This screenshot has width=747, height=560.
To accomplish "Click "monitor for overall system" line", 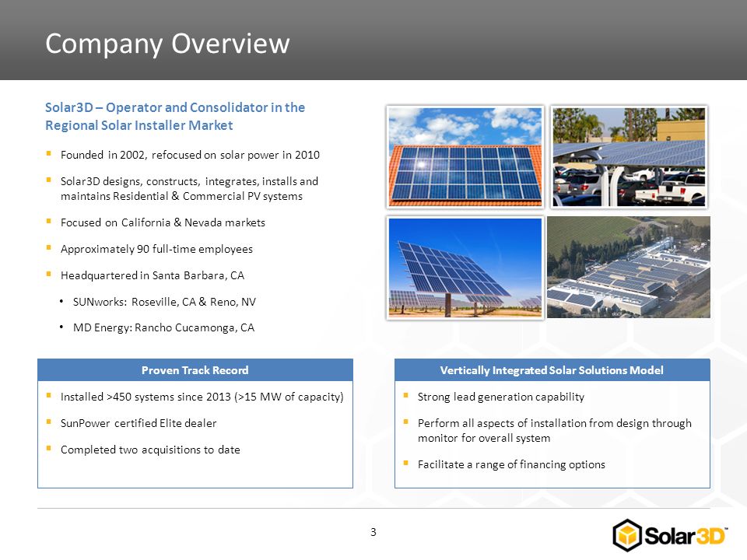I will (x=484, y=438).
